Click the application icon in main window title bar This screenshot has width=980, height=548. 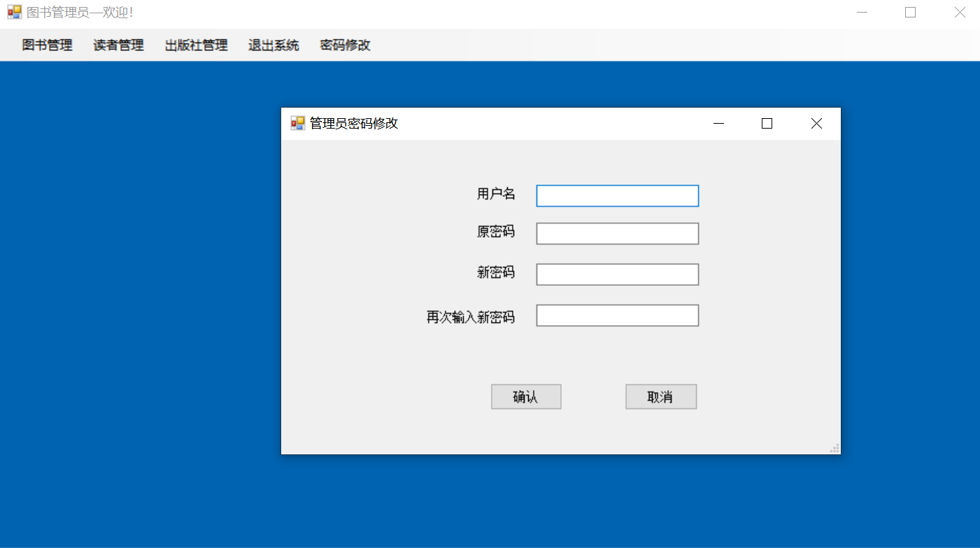pos(13,11)
